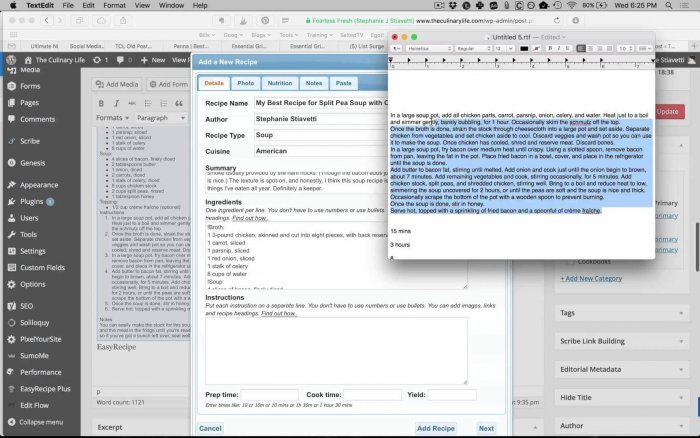Screen dimensions: 700x438
Task: Open the TextEdit highlight color picker
Action: coord(537,48)
